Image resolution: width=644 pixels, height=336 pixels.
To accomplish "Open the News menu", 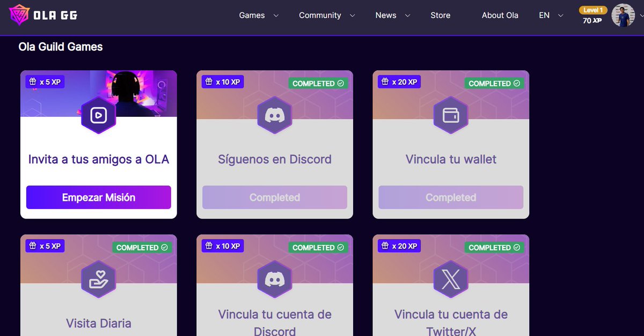I will tap(386, 16).
